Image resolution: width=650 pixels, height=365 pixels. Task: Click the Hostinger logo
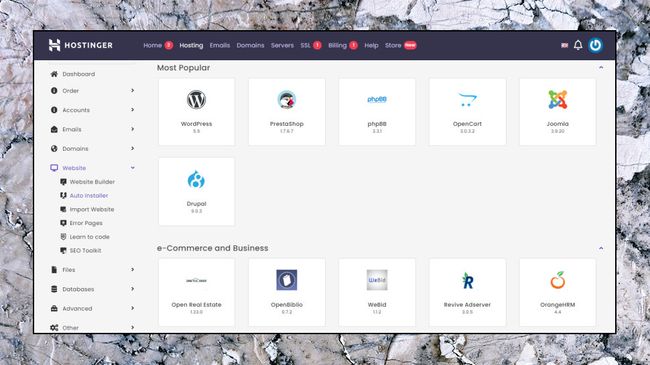(80, 45)
